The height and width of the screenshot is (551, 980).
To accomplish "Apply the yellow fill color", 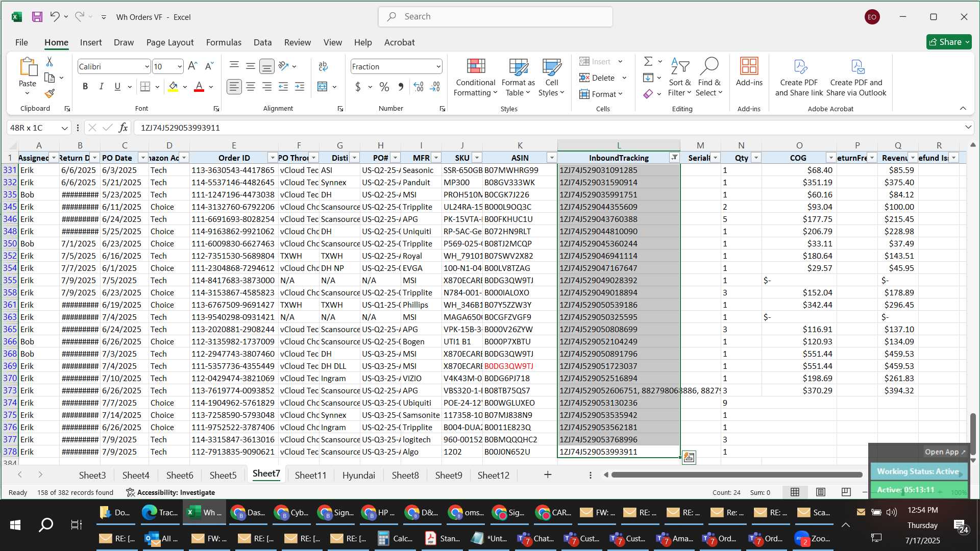I will click(x=173, y=87).
